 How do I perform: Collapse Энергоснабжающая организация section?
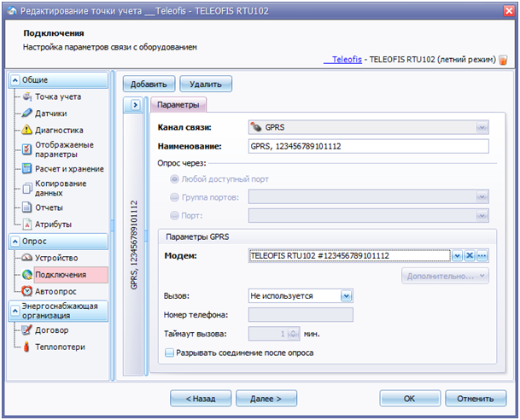coord(15,311)
